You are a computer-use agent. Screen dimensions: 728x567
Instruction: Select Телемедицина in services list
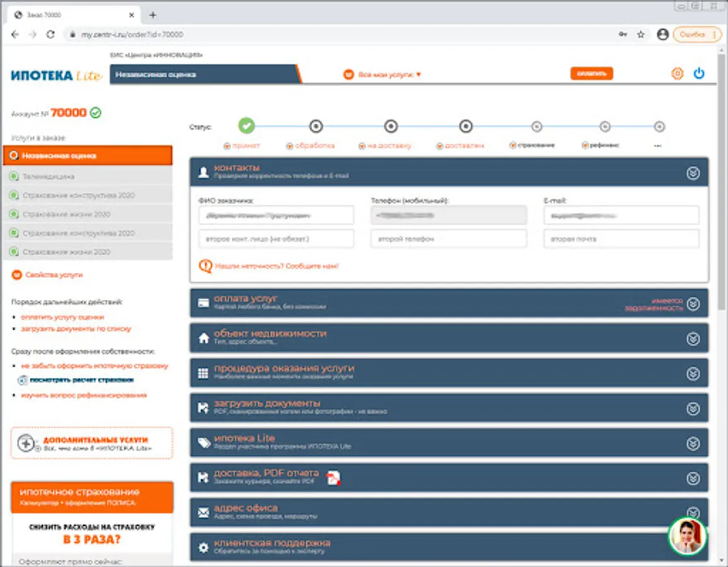88,176
